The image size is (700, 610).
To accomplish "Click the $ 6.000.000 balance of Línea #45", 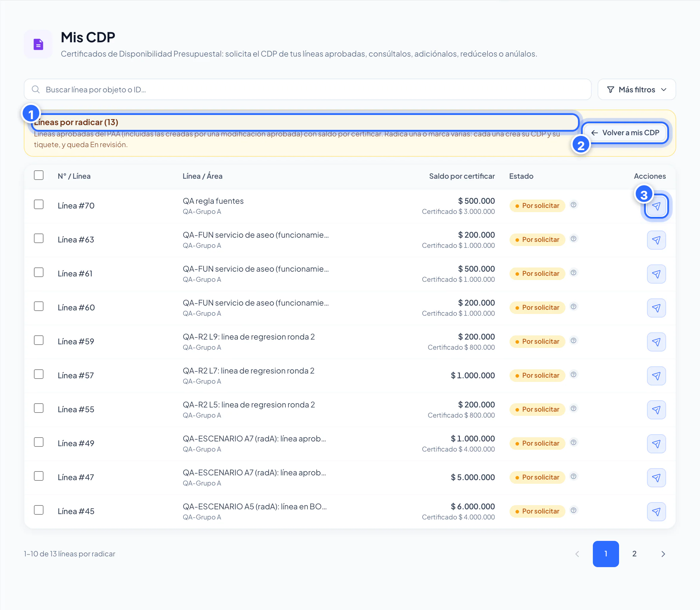I will pos(473,507).
